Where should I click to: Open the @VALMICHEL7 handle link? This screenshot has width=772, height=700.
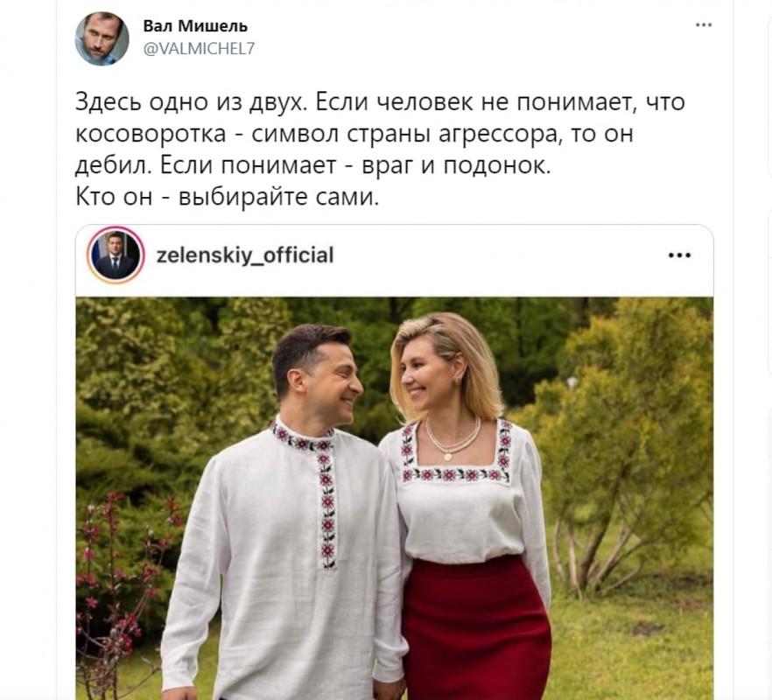[199, 48]
